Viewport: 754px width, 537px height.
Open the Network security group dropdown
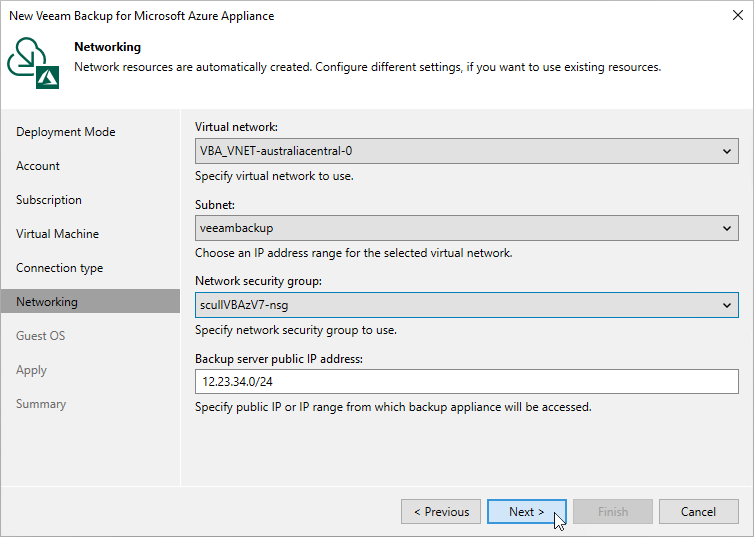pos(466,305)
